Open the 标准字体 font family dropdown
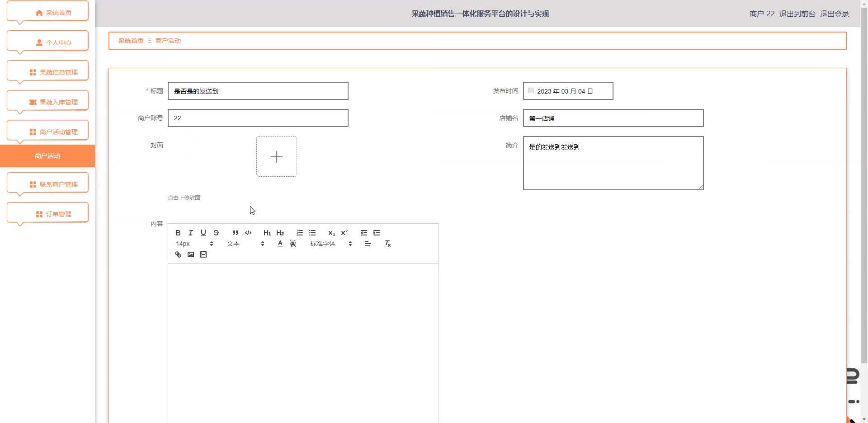Screen dimensions: 868x423 click(331, 244)
